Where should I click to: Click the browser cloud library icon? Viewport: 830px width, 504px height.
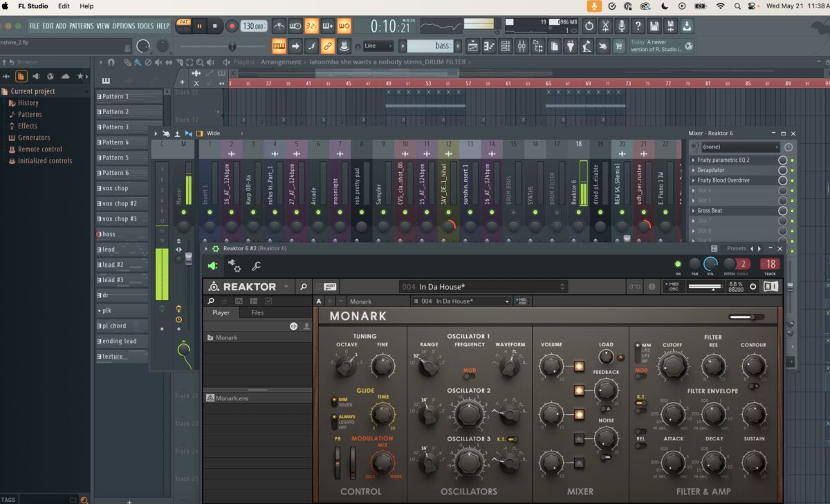[x=66, y=76]
